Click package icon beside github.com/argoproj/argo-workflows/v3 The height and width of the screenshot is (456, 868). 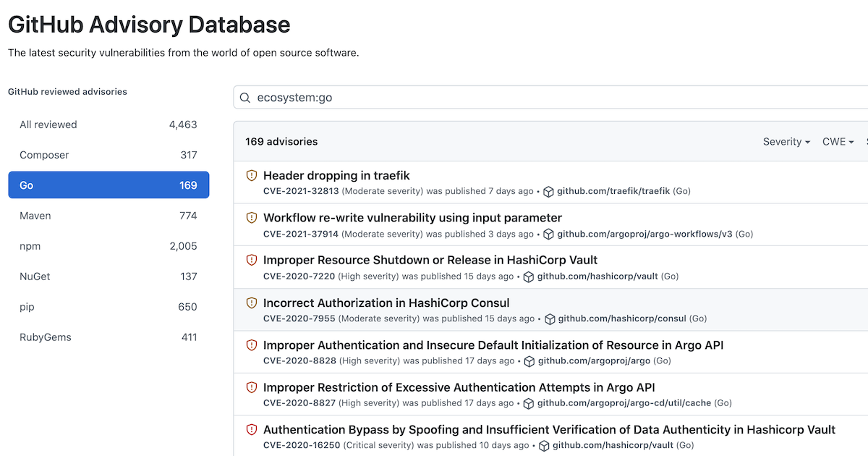click(x=547, y=234)
